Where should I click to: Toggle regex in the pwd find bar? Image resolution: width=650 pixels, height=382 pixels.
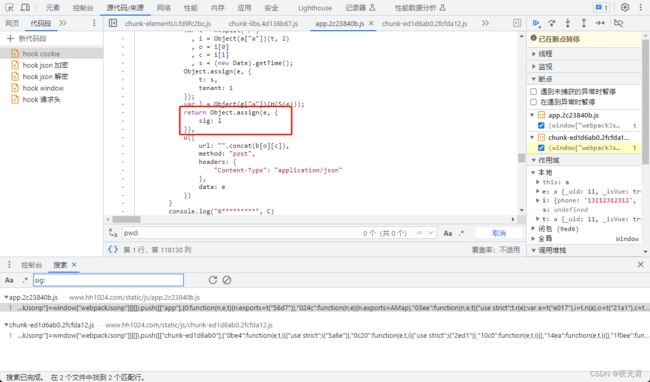pyautogui.click(x=461, y=233)
